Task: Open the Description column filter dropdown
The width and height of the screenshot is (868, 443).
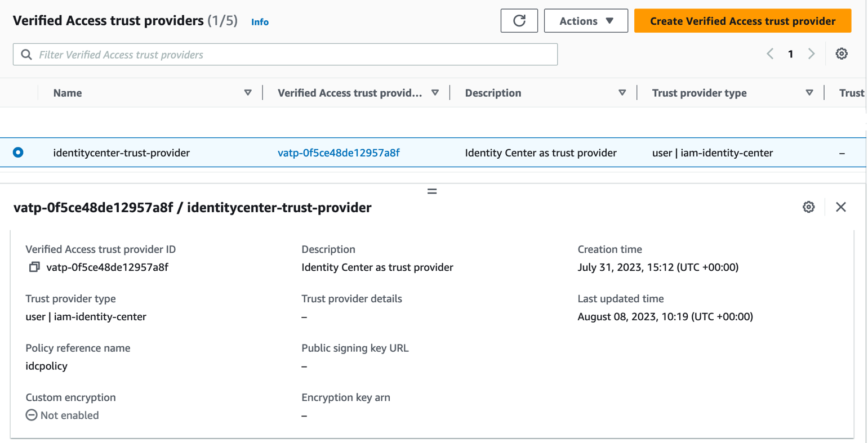Action: click(x=622, y=92)
